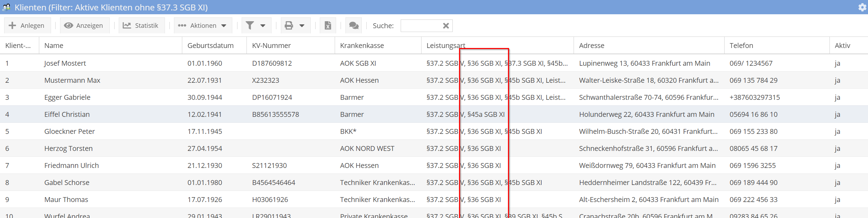Image resolution: width=868 pixels, height=218 pixels.
Task: Click phone 069 135 784 29
Action: tap(753, 80)
